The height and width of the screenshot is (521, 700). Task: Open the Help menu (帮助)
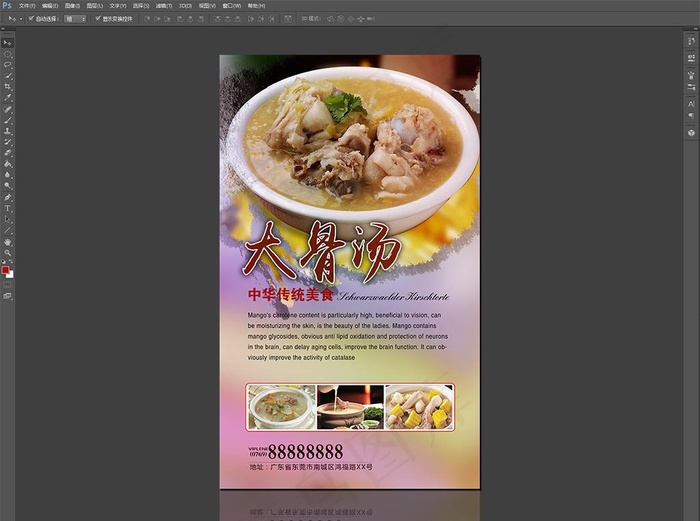256,6
